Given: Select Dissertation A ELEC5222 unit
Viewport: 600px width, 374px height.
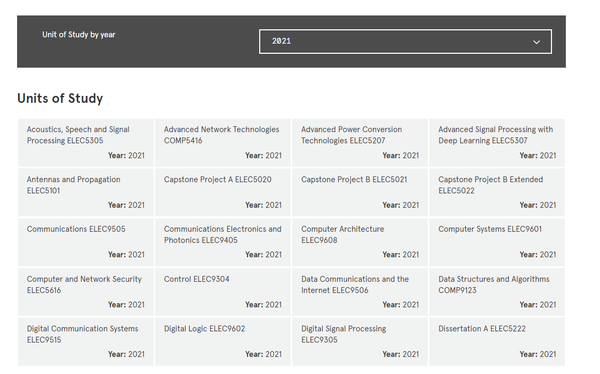Looking at the screenshot, I should coord(497,342).
